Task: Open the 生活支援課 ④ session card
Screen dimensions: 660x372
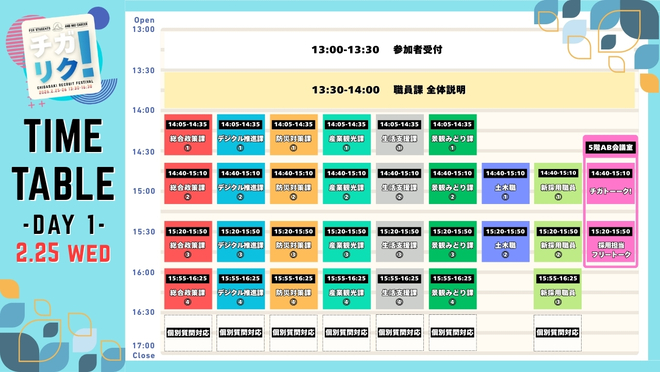Action: 399,289
